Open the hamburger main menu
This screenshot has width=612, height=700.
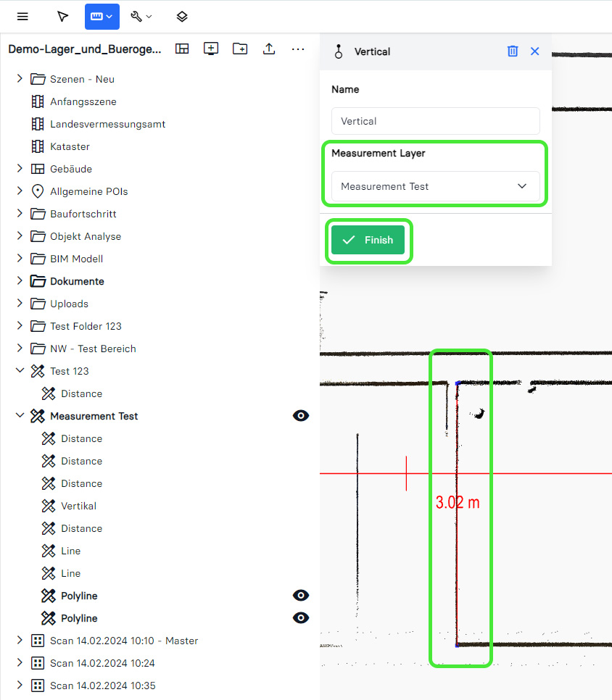pyautogui.click(x=22, y=17)
